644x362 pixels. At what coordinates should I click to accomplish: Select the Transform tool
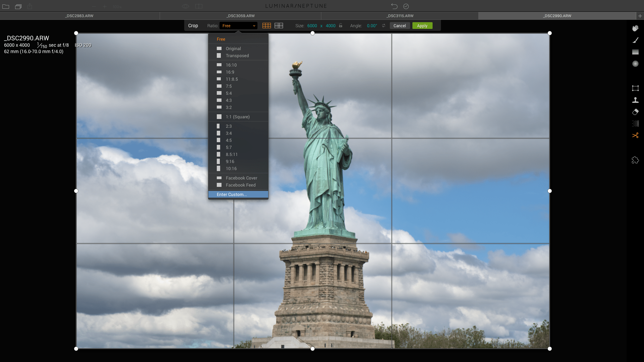point(635,88)
